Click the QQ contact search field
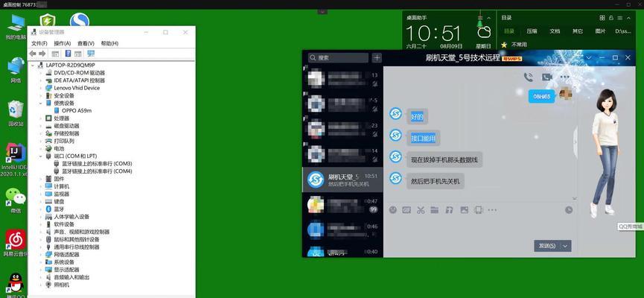Viewport: 644px width, 298px height. [337, 58]
